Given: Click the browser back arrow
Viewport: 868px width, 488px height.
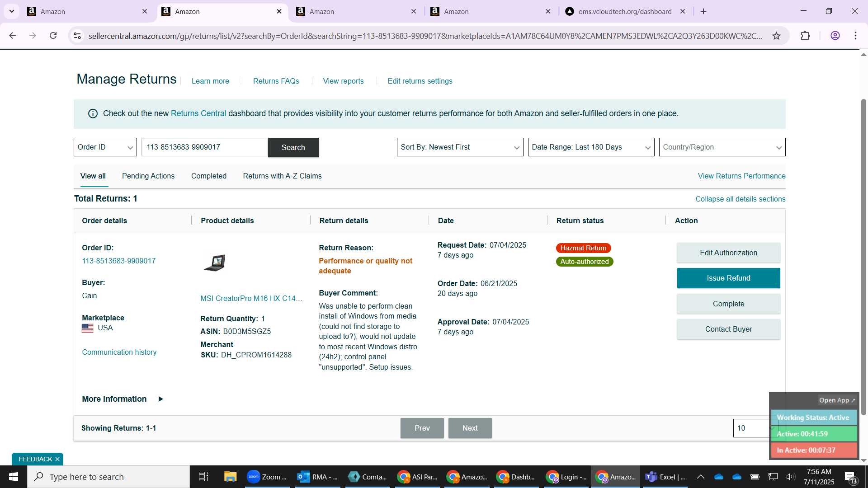Looking at the screenshot, I should click(x=13, y=36).
